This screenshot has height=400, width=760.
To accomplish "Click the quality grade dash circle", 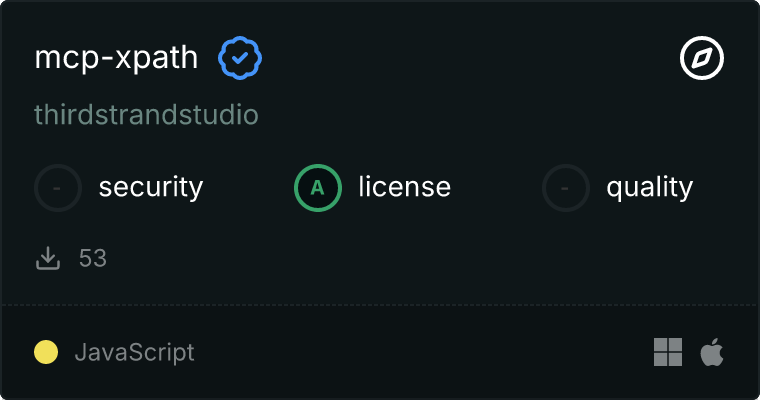I will [x=566, y=187].
